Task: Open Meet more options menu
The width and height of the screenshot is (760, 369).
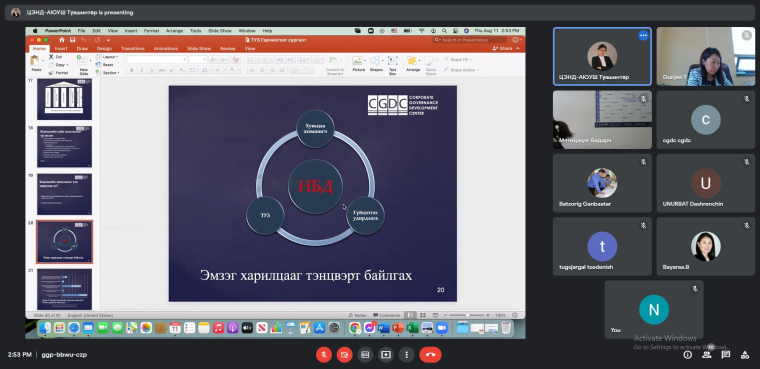Action: pyautogui.click(x=407, y=355)
